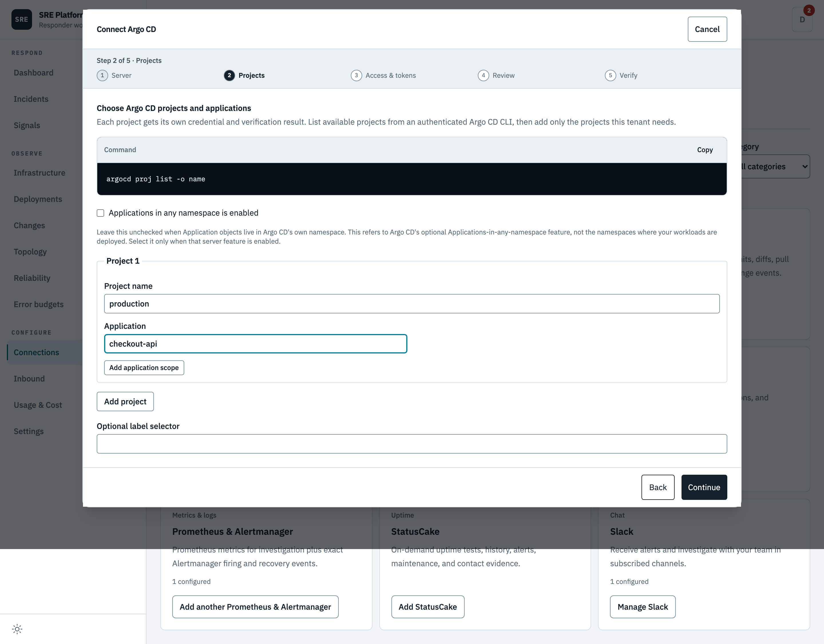
Task: Click the step 3 circle icon
Action: (x=356, y=75)
